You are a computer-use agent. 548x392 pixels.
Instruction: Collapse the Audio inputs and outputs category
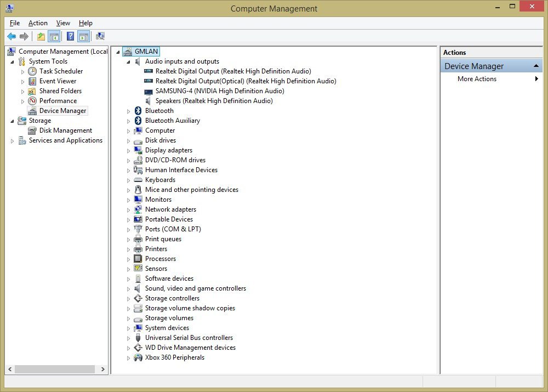click(x=129, y=62)
